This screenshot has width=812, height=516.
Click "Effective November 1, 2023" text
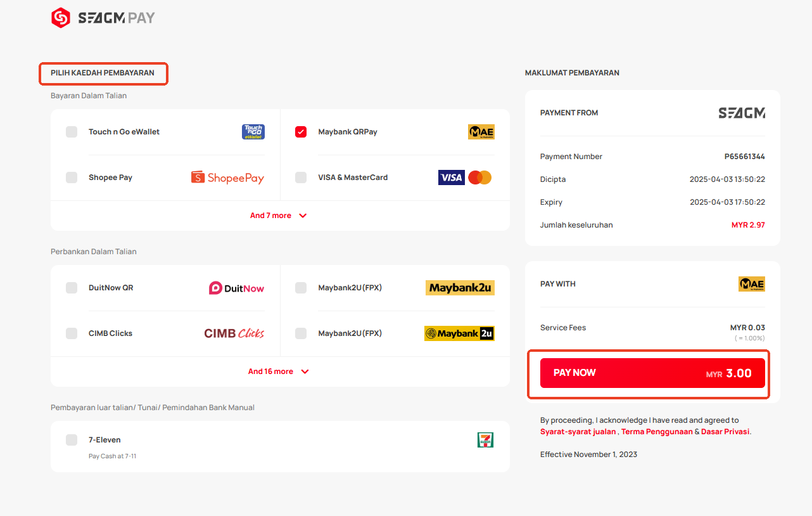(589, 455)
